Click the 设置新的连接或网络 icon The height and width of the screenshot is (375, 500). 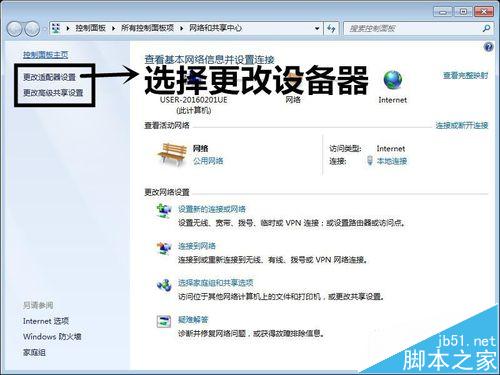point(164,210)
